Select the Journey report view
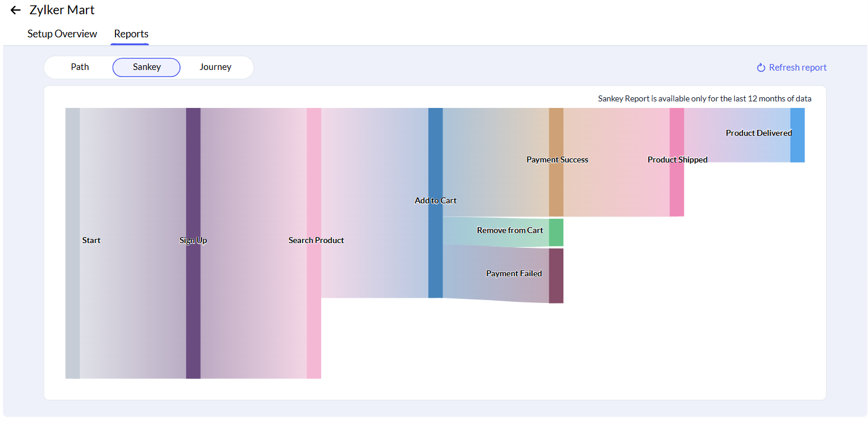Screen dimensions: 868x421 point(215,67)
